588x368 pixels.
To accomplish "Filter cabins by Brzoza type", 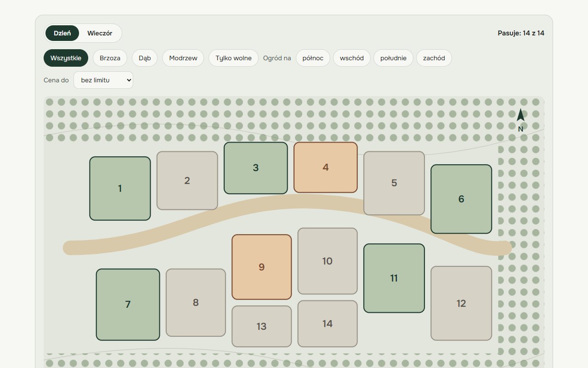I will pos(110,58).
